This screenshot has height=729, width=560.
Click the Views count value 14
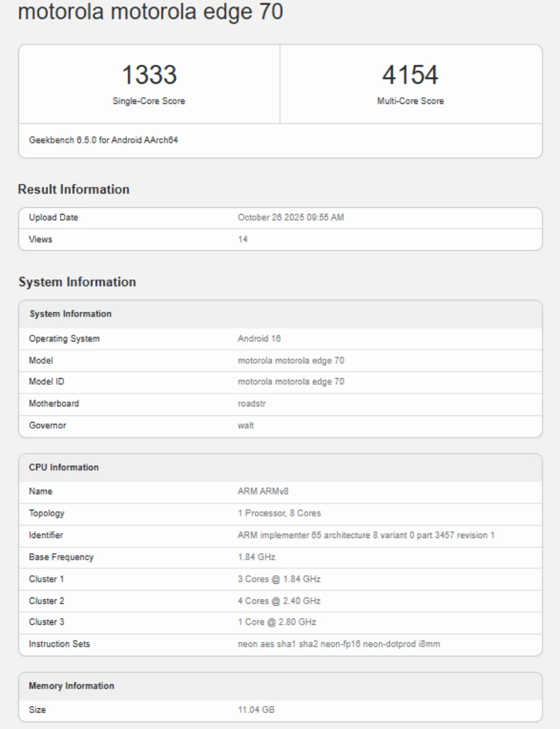tap(242, 239)
